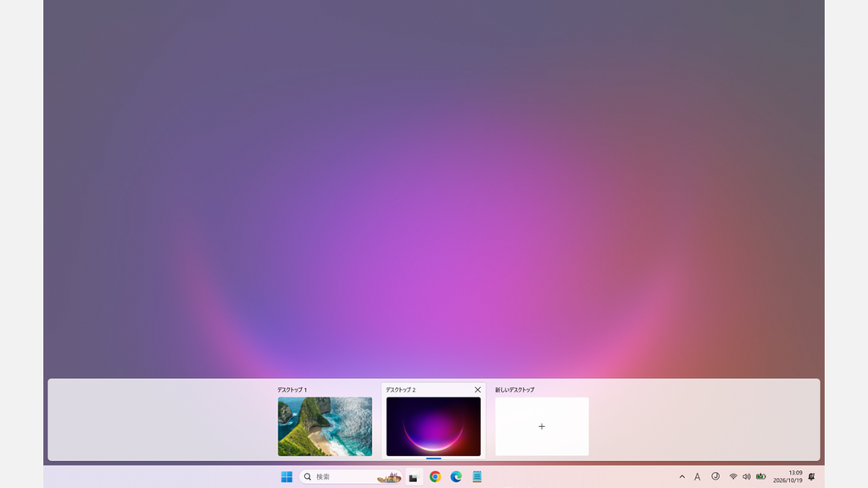This screenshot has height=488, width=868.
Task: Select the デスクトップ 2 thumbnail
Action: click(433, 427)
